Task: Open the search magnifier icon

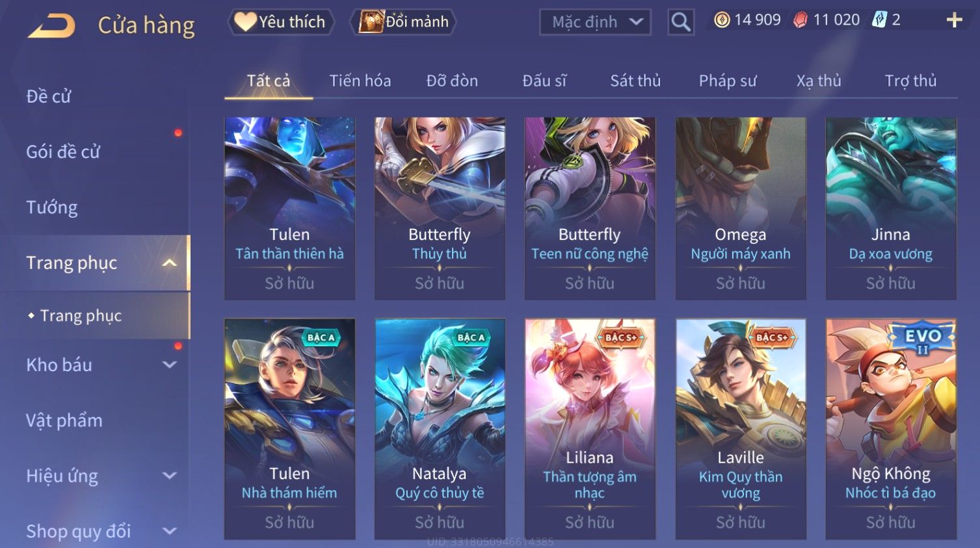Action: click(680, 22)
